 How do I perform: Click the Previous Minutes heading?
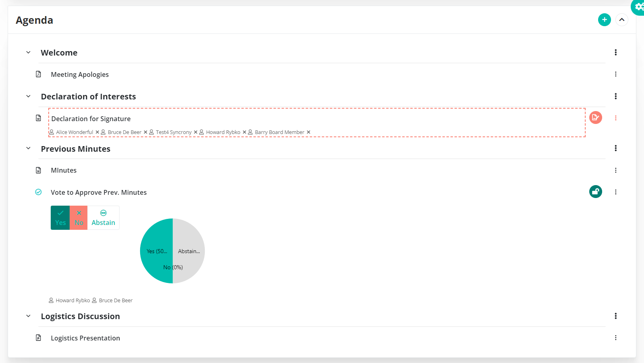click(76, 149)
